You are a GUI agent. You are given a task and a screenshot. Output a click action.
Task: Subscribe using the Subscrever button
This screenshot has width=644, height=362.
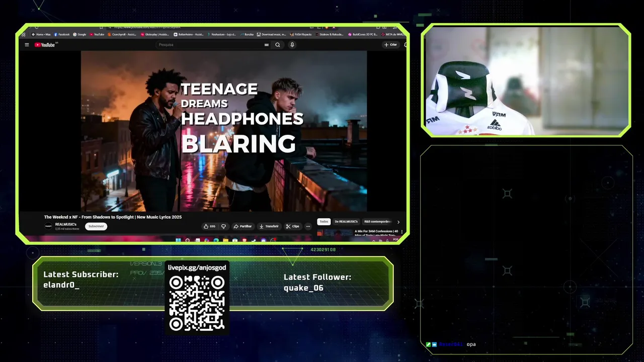point(96,226)
